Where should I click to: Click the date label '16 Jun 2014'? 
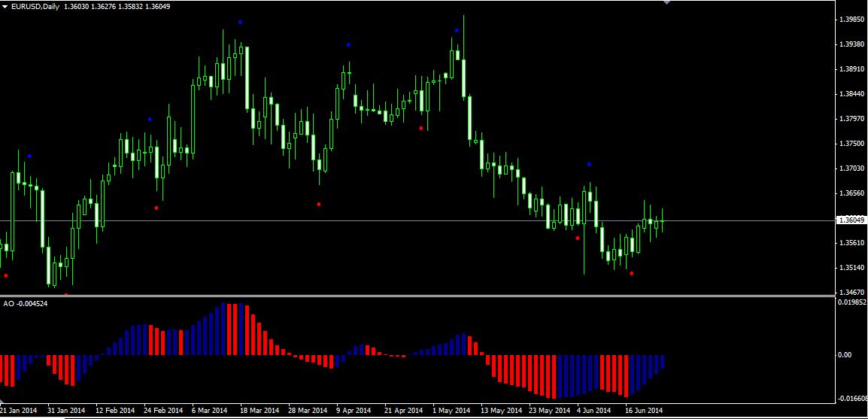click(x=644, y=411)
